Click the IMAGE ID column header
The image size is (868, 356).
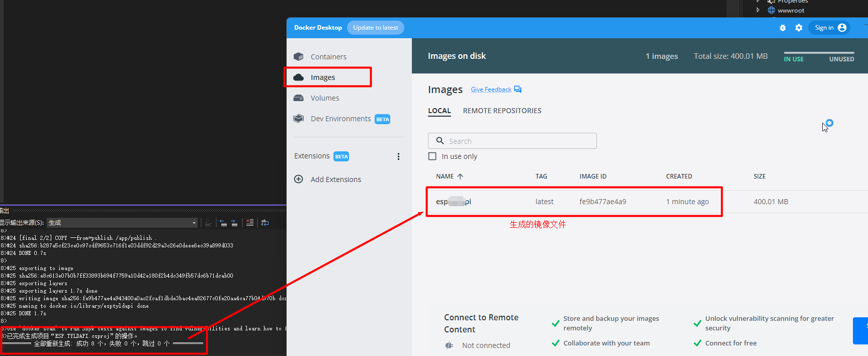point(593,176)
